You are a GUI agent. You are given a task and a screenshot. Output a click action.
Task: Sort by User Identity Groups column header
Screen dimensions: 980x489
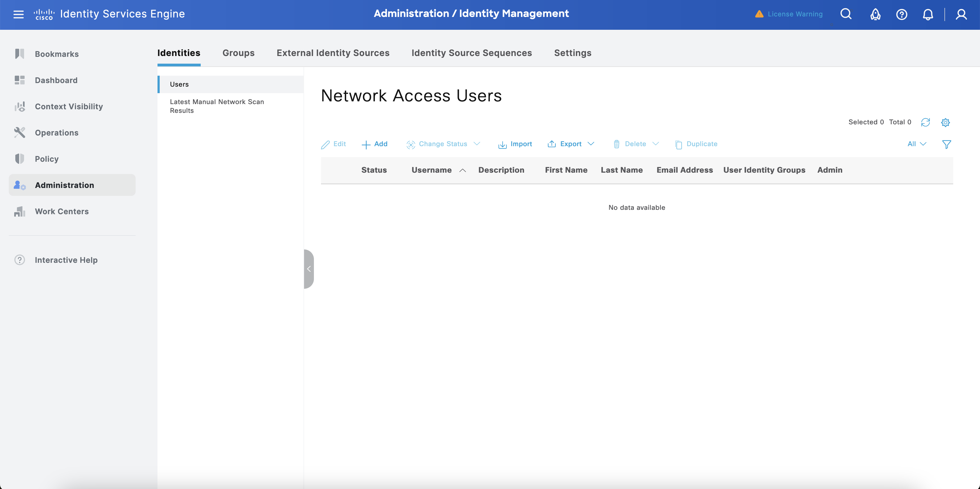tap(764, 170)
